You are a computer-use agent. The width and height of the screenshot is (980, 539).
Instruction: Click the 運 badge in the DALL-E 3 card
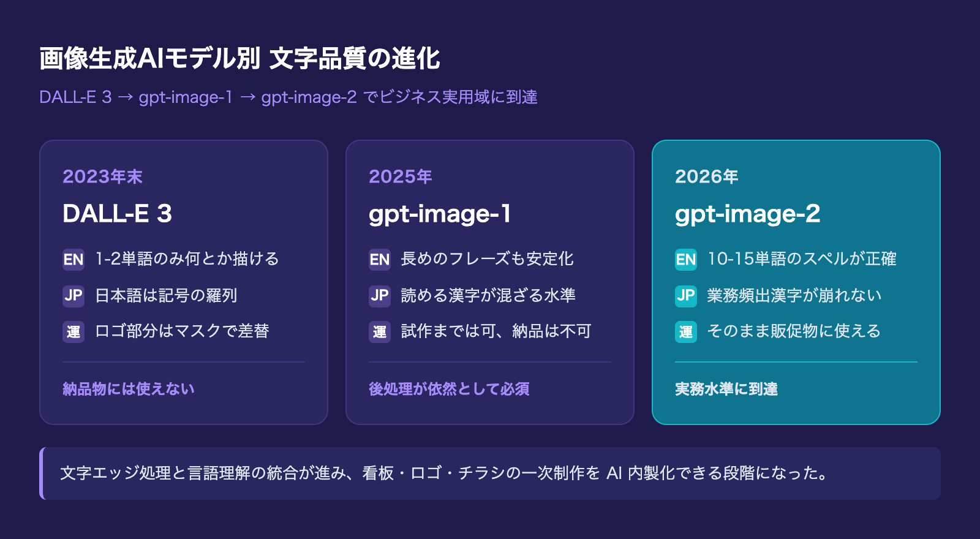tap(73, 331)
